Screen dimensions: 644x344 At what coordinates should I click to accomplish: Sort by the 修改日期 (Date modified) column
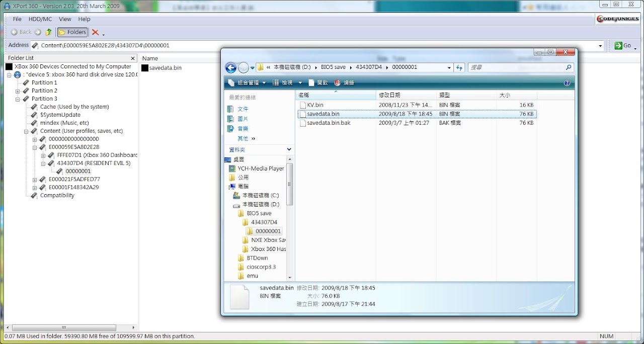(x=406, y=95)
